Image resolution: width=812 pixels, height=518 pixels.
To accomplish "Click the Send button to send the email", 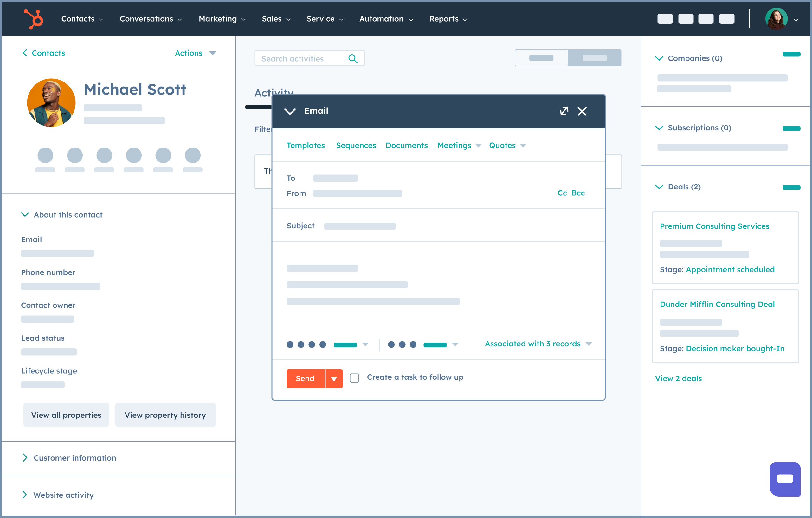I will pos(305,378).
